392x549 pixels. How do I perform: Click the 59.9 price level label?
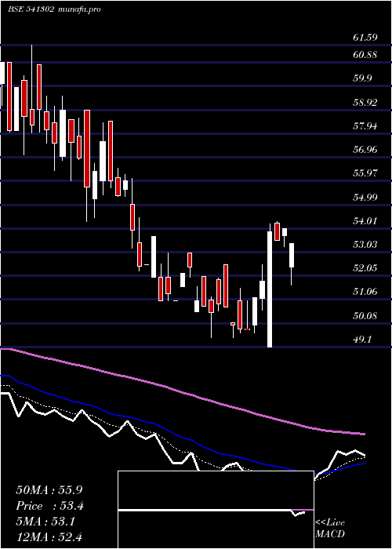(x=362, y=78)
